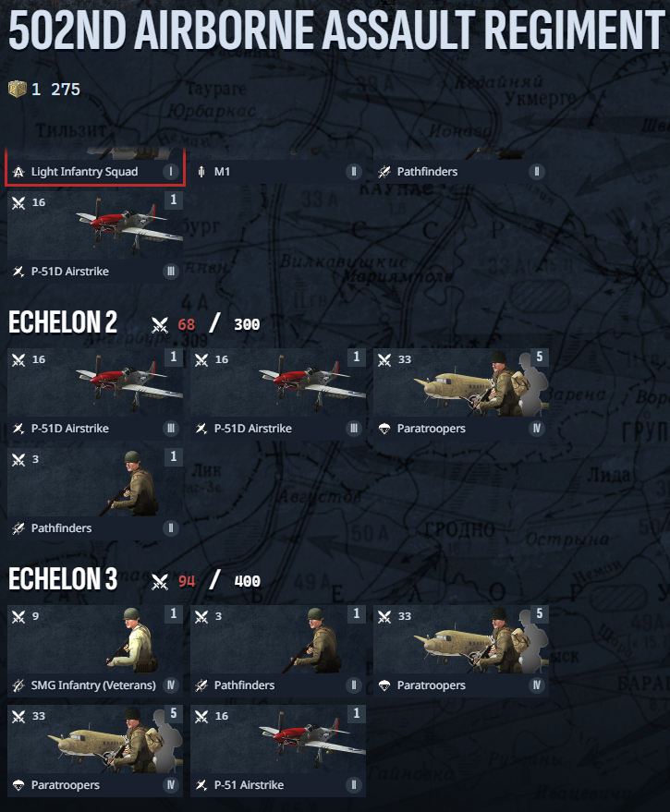Viewport: 670px width, 812px height.
Task: Select first P-51D Airstrike thumbnail in Echelon 2
Action: tap(95, 382)
